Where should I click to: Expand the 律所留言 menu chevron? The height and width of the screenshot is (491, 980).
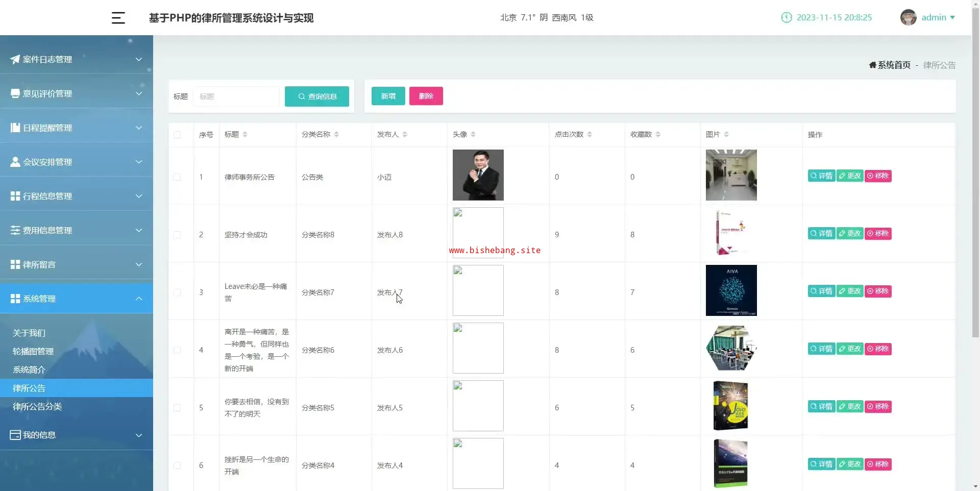pyautogui.click(x=139, y=264)
